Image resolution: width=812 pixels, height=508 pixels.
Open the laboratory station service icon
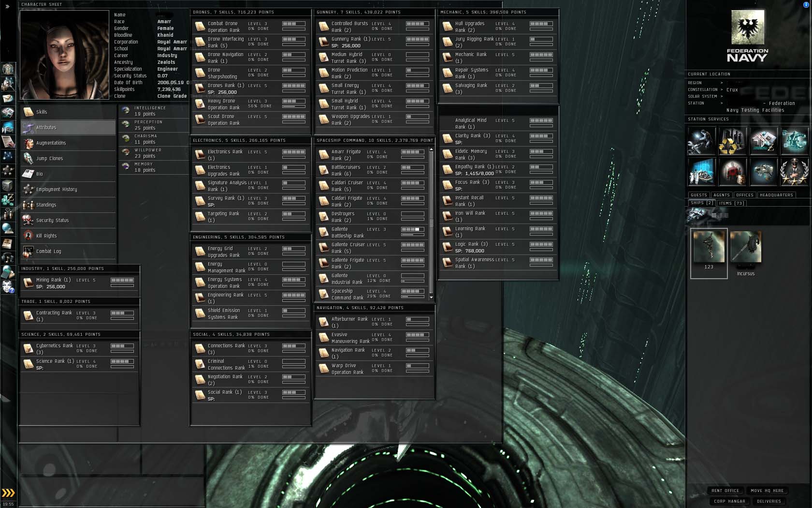click(701, 172)
